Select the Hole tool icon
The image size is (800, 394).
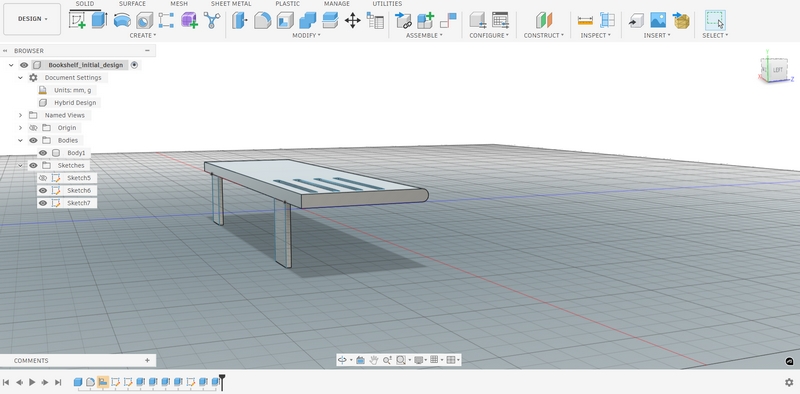(144, 20)
